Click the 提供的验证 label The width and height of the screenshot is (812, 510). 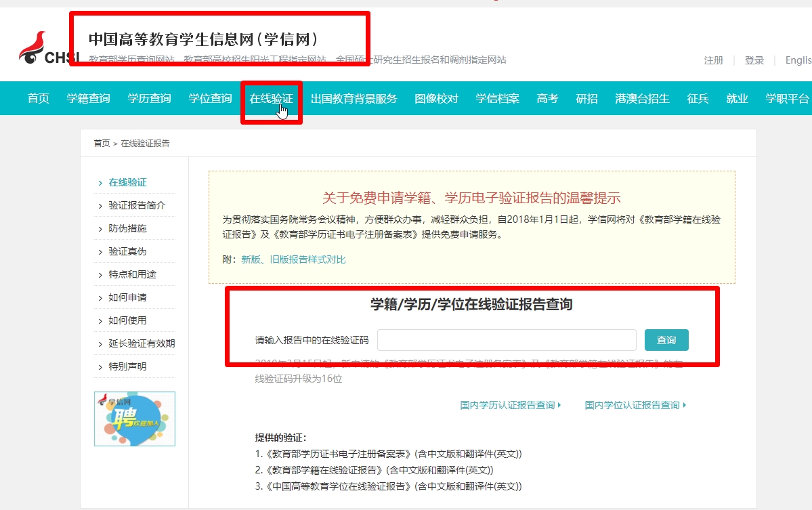pos(280,438)
